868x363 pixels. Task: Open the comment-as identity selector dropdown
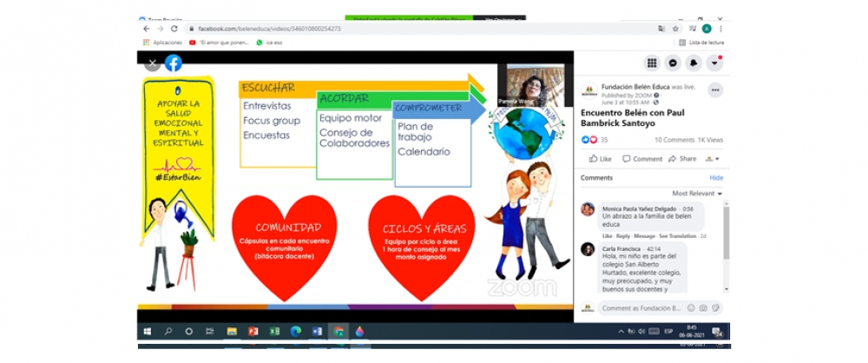(713, 159)
